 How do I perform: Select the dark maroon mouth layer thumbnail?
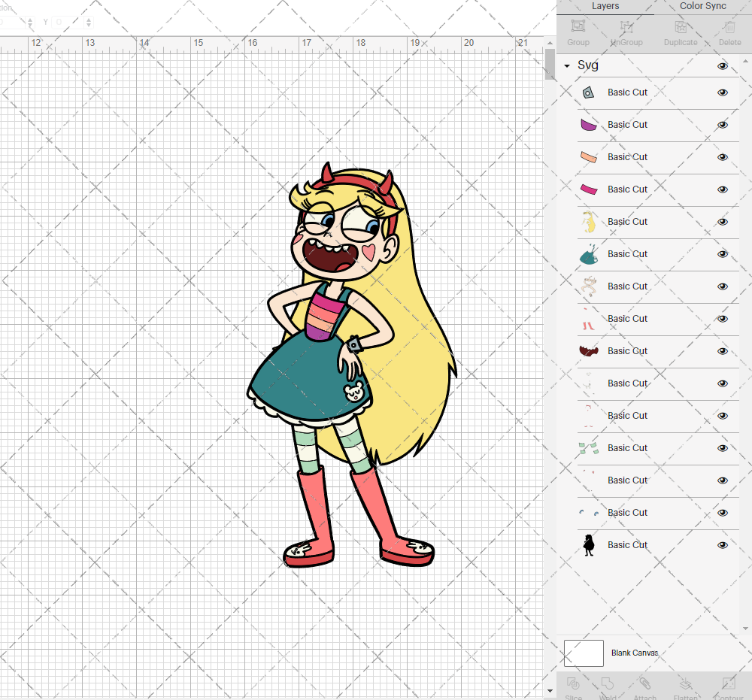tap(589, 351)
